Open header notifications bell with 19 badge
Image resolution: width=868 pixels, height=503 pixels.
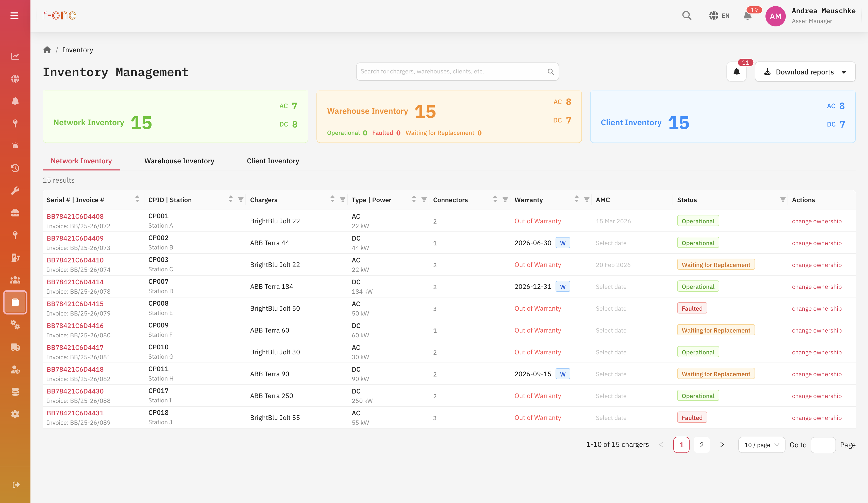tap(747, 15)
